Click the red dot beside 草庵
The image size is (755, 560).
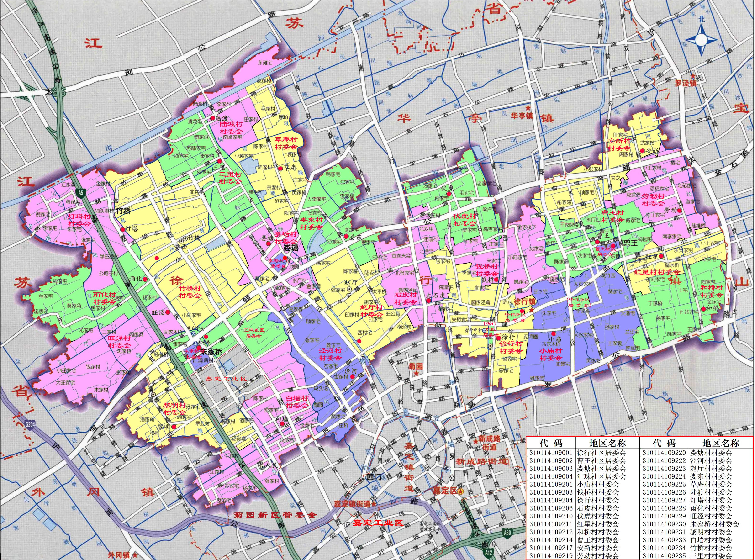pos(280,169)
